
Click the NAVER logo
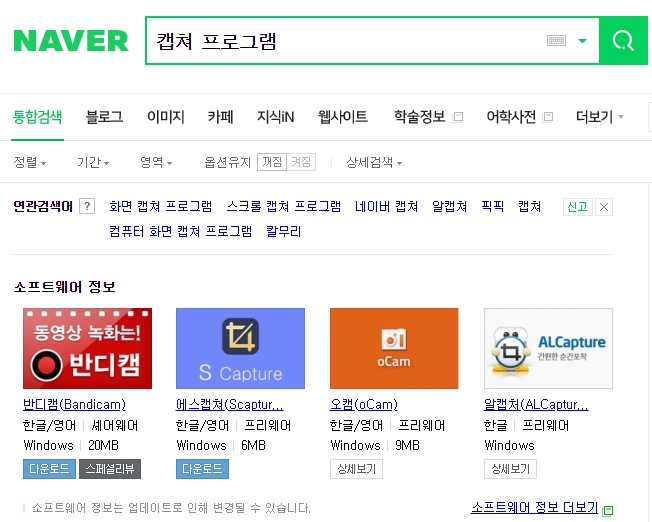(71, 41)
